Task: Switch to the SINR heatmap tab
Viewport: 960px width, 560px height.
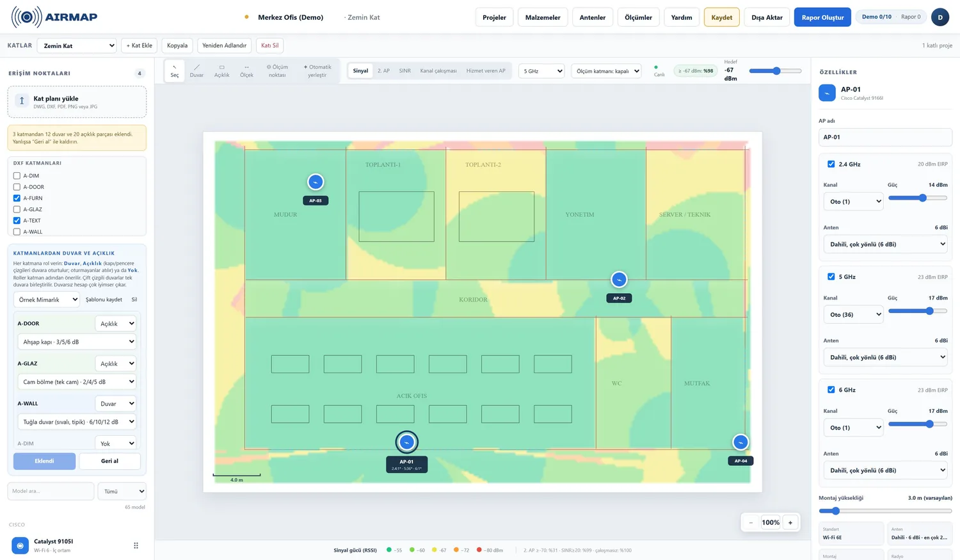Action: point(404,70)
